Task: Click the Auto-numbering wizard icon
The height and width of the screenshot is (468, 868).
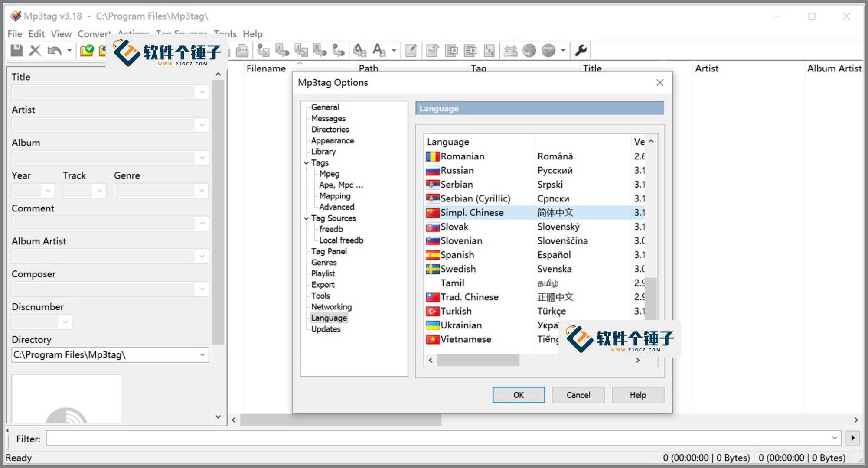Action: click(489, 50)
